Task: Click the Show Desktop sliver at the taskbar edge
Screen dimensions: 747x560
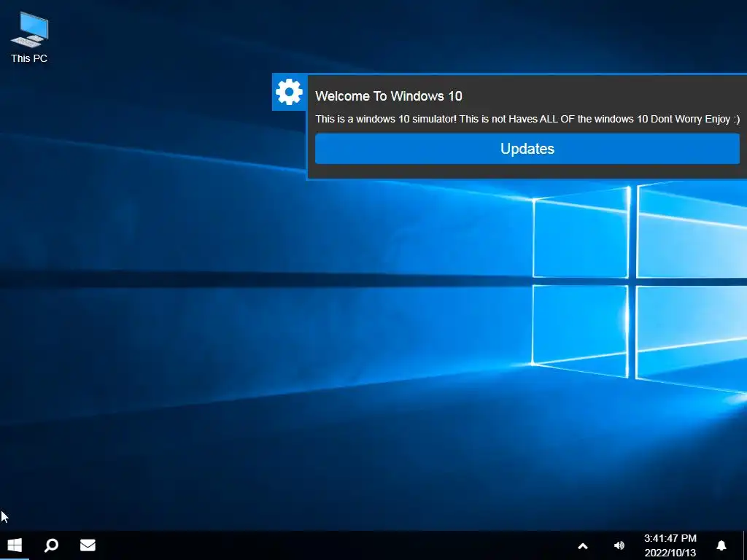Action: click(x=745, y=545)
